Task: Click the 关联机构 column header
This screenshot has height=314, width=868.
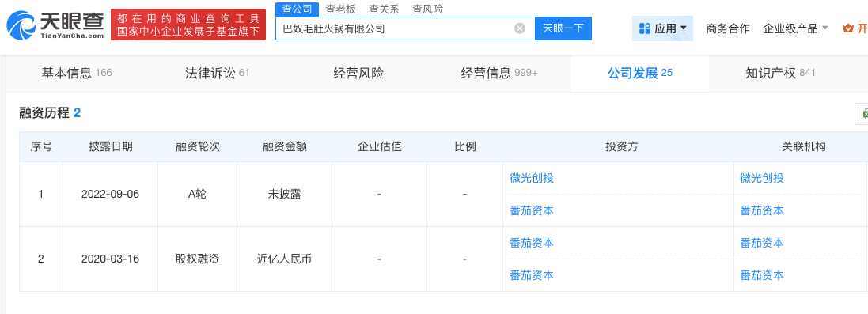Action: (x=801, y=147)
